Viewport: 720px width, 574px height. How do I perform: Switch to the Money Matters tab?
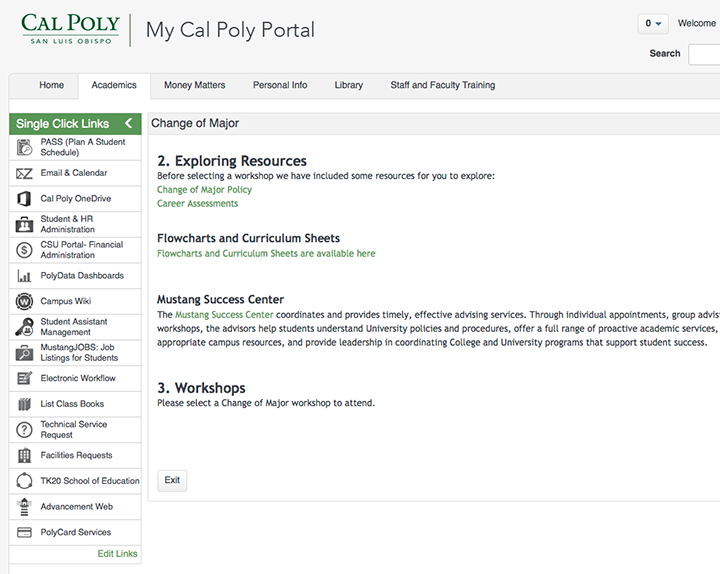tap(195, 85)
